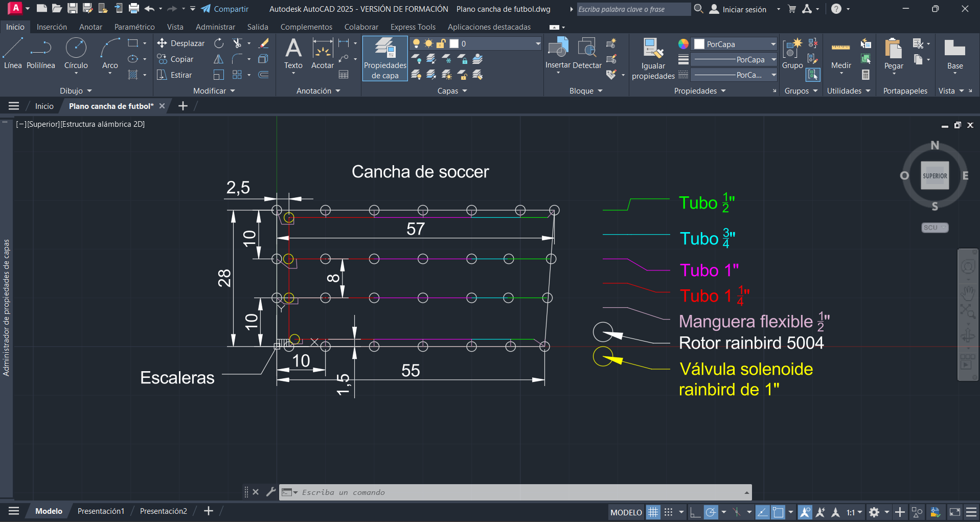The image size is (980, 522).
Task: Toggle the layer on/off lightbulb icon
Action: pos(416,44)
